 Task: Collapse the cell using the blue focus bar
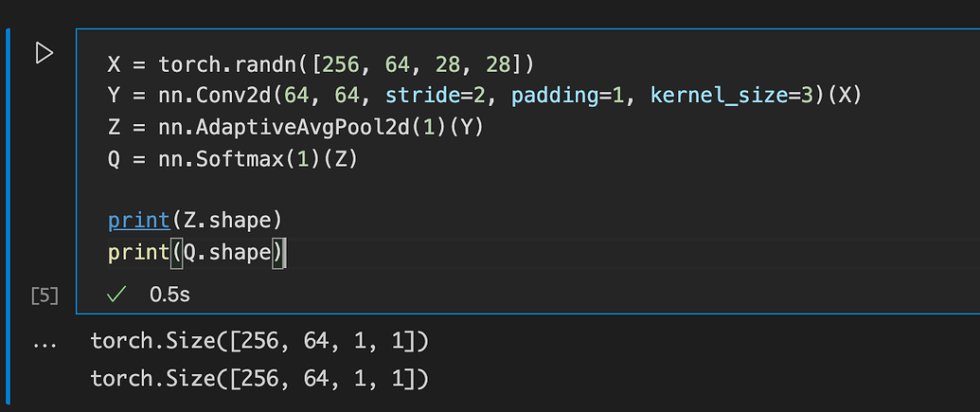[8, 170]
